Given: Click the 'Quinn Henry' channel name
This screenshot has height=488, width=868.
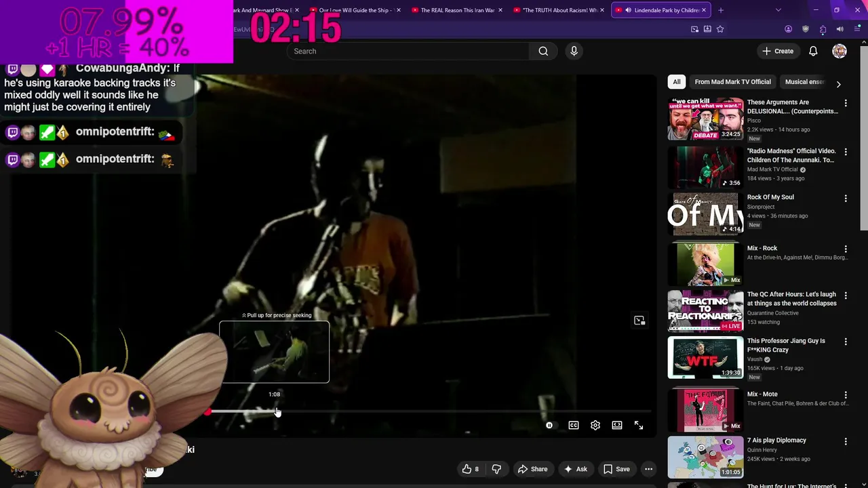Looking at the screenshot, I should click(762, 450).
